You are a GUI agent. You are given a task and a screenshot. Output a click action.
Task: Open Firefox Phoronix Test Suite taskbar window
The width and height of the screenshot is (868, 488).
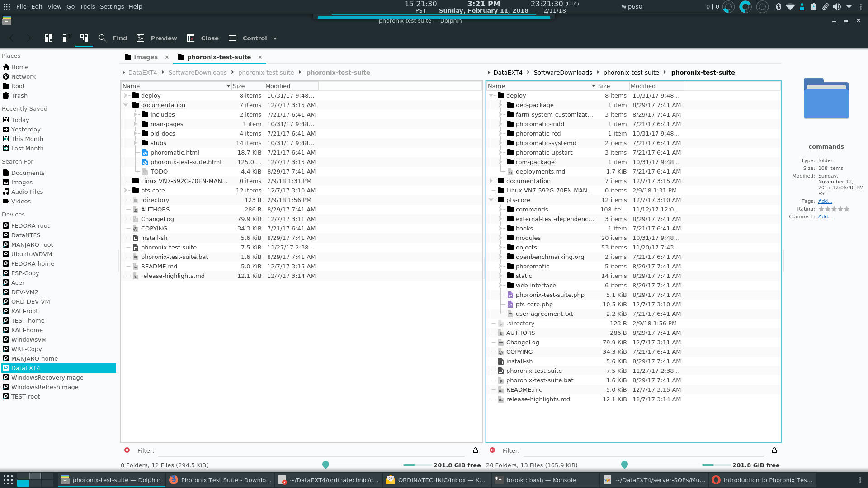pos(221,480)
